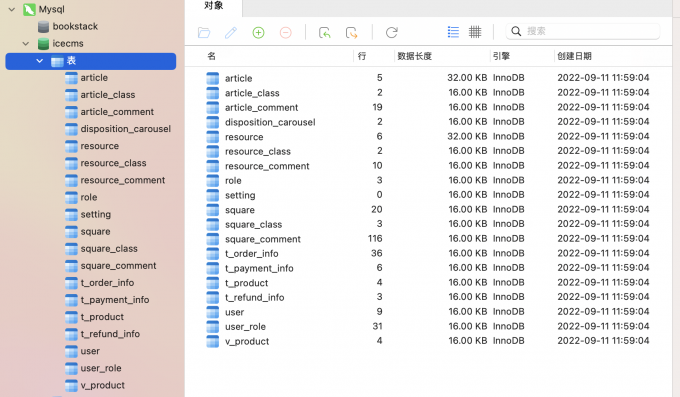Click the Design Table pencil icon
680x397 pixels.
click(231, 33)
